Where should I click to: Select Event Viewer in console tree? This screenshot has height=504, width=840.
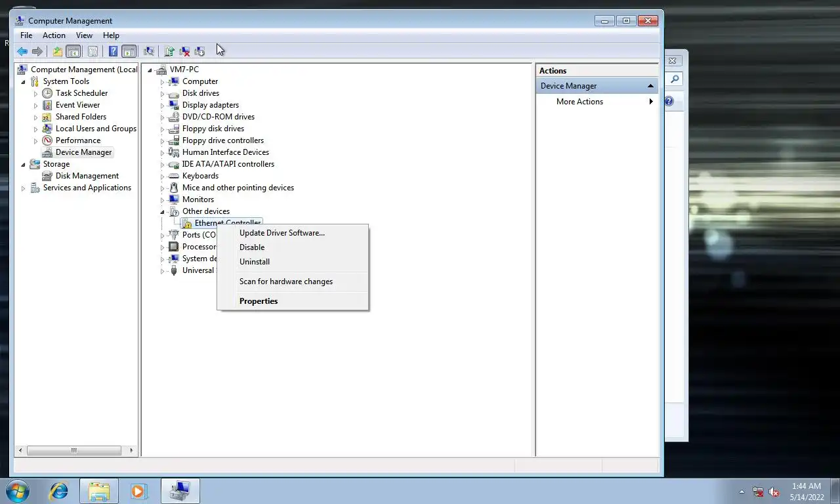click(77, 105)
